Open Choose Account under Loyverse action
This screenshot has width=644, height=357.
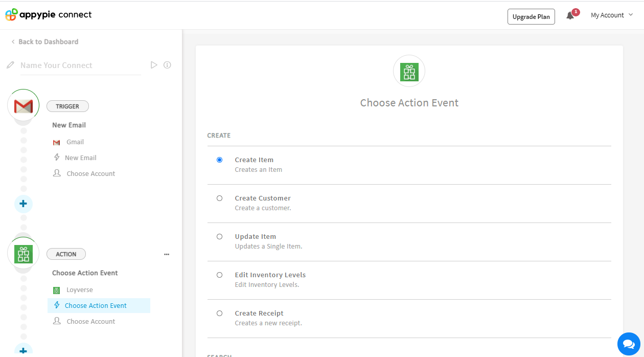pyautogui.click(x=90, y=322)
